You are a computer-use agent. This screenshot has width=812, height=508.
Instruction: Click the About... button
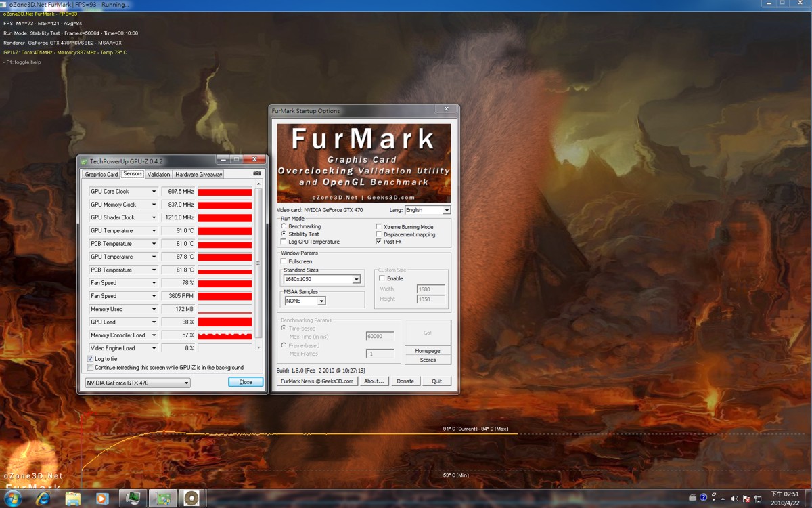(x=374, y=381)
